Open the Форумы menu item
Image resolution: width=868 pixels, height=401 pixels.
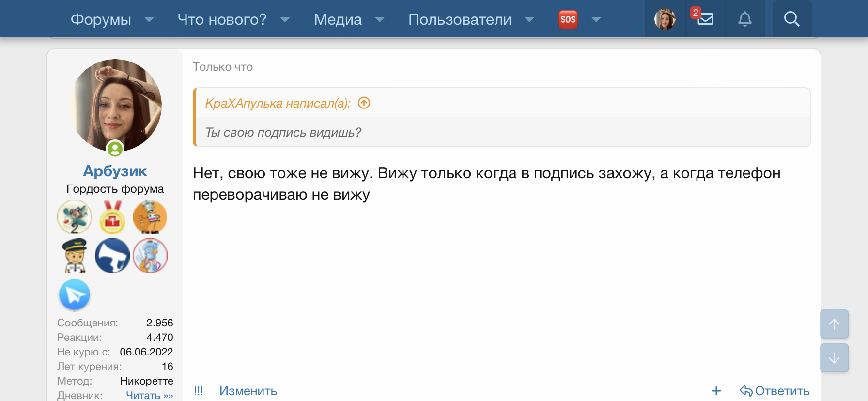(x=101, y=19)
